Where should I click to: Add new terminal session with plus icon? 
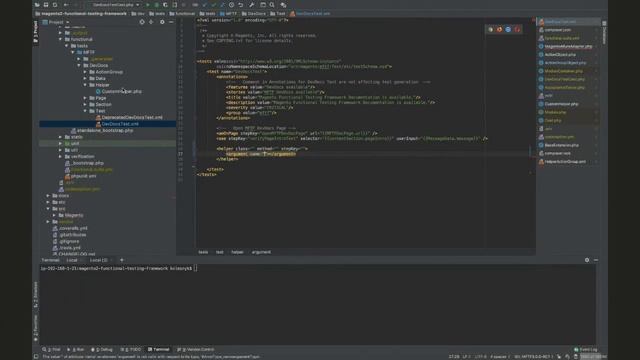pos(122,260)
